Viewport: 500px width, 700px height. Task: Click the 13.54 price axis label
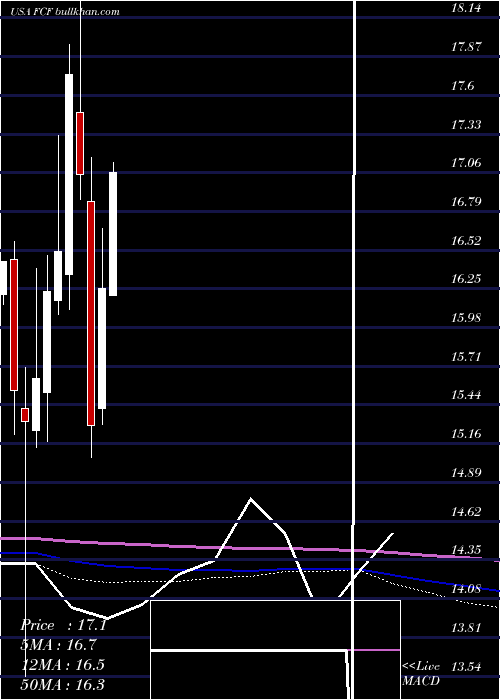pos(466,666)
